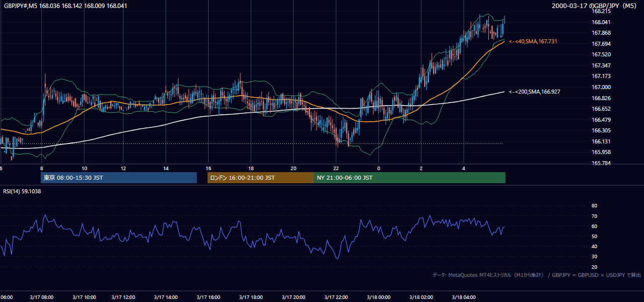Click the 3/17 20:00 time axis label

pos(294,297)
